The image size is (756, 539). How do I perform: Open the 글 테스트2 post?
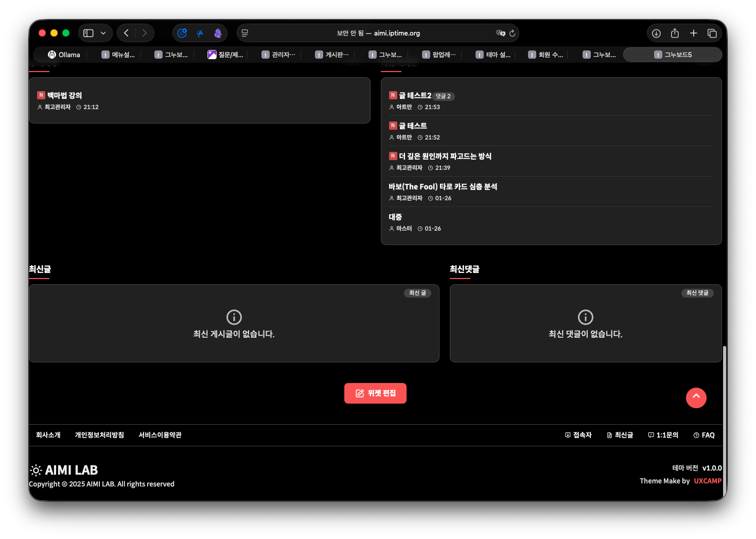[415, 96]
